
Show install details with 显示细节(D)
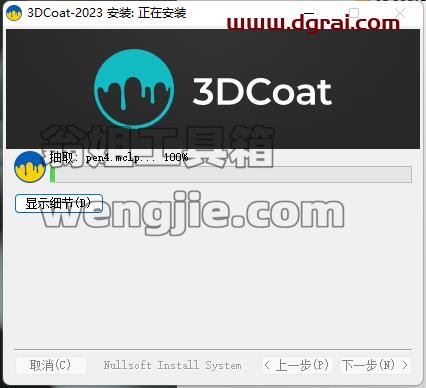coord(59,203)
